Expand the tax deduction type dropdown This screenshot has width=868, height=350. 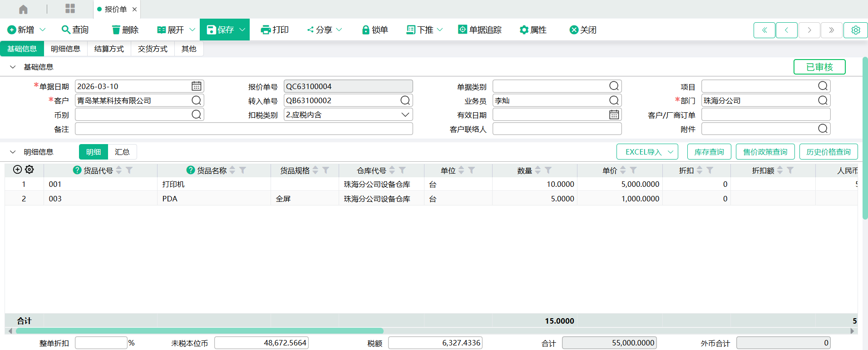click(x=405, y=115)
